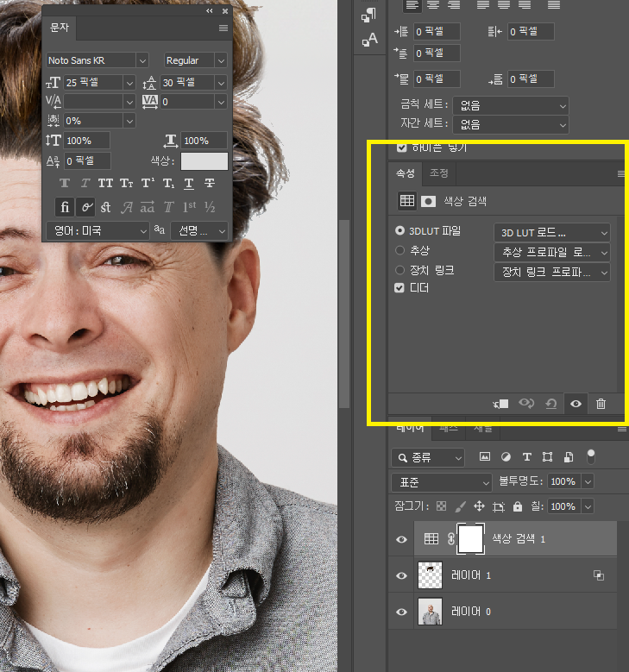Select the mask icon in Properties panel

click(428, 201)
